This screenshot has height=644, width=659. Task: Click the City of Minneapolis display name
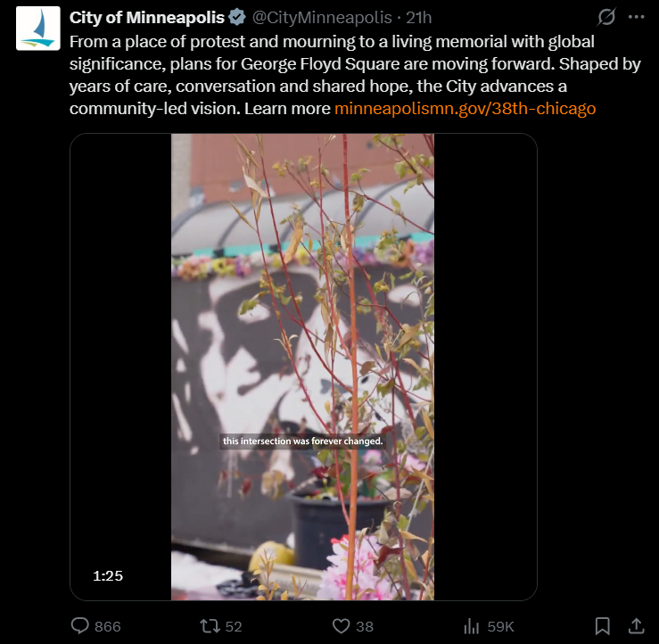[x=146, y=18]
